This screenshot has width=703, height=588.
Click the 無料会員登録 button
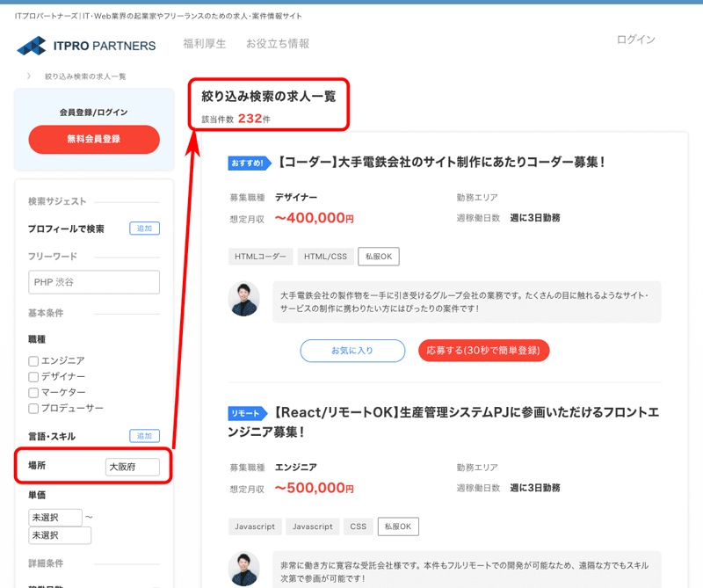93,139
